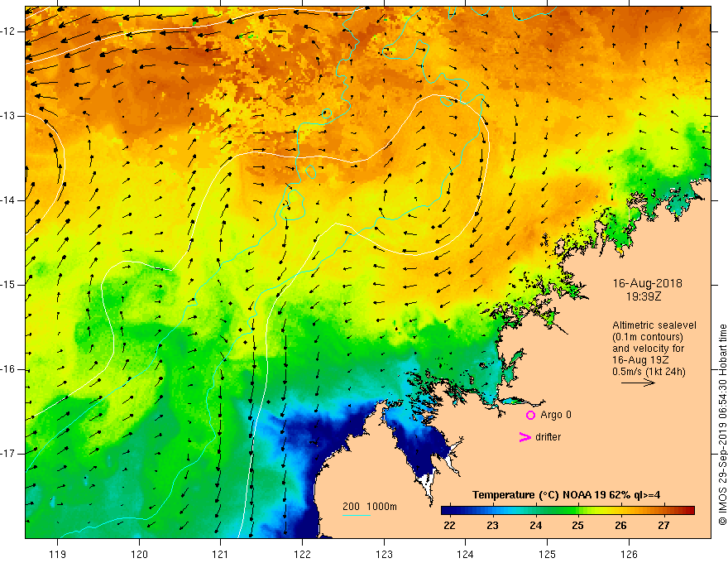Click colorbar tick label 26
Viewport: 728px width, 563px height.
click(x=620, y=526)
